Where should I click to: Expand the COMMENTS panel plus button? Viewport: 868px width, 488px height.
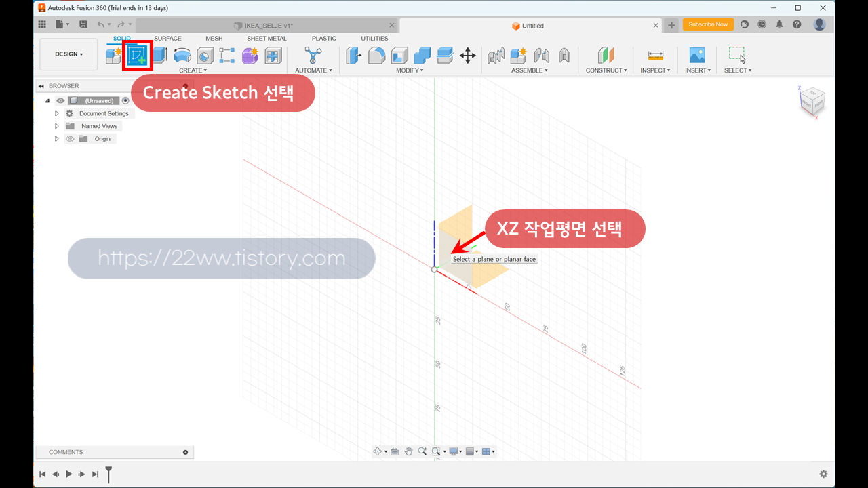(186, 452)
